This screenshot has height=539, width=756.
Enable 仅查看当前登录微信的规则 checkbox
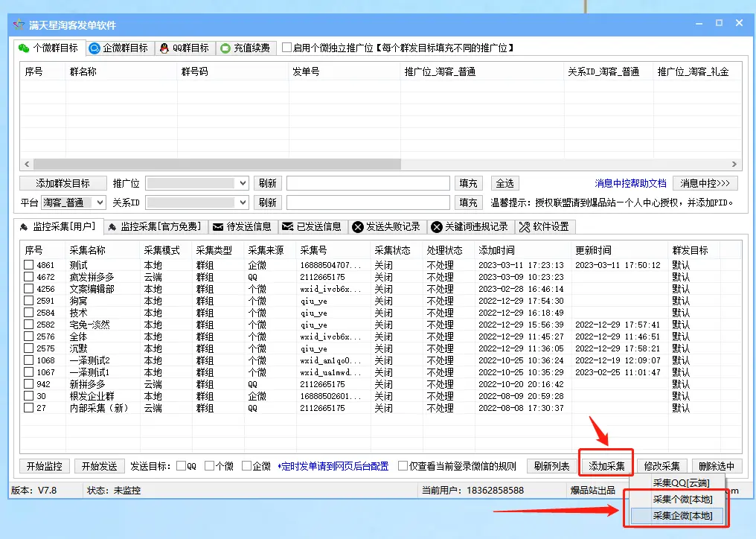pyautogui.click(x=403, y=465)
